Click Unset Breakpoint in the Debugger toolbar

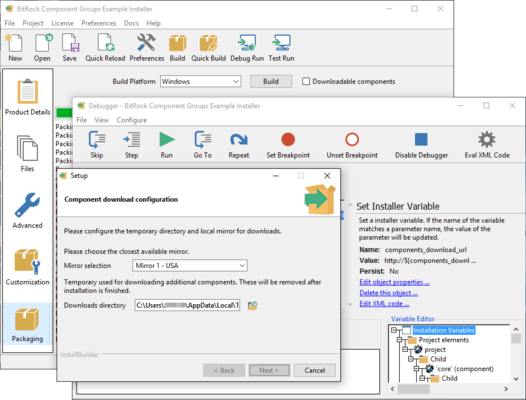(x=352, y=145)
